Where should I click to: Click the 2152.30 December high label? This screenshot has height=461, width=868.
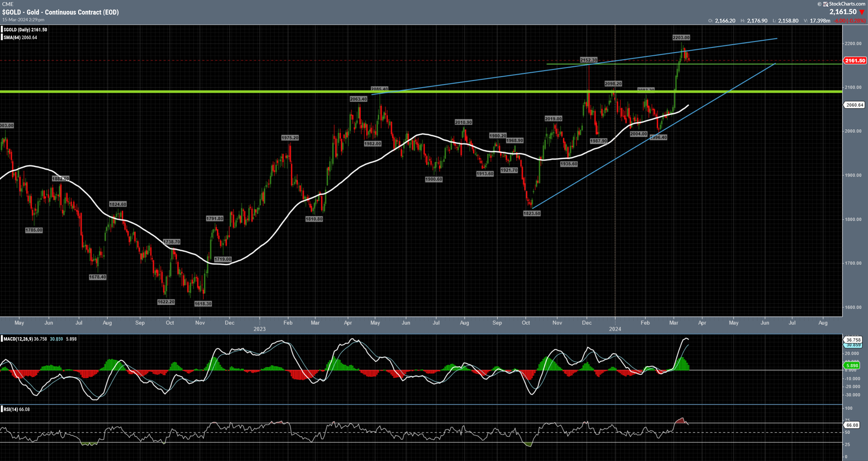click(x=588, y=60)
